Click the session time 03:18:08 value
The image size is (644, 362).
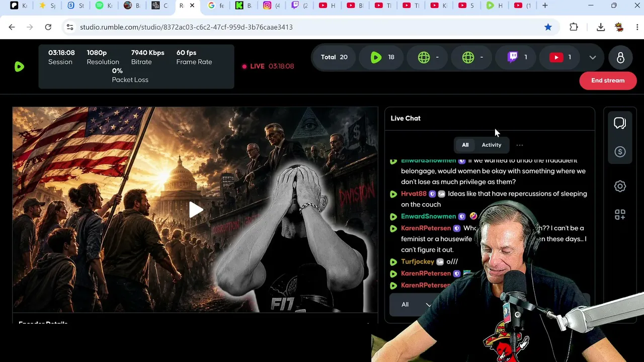pyautogui.click(x=61, y=53)
